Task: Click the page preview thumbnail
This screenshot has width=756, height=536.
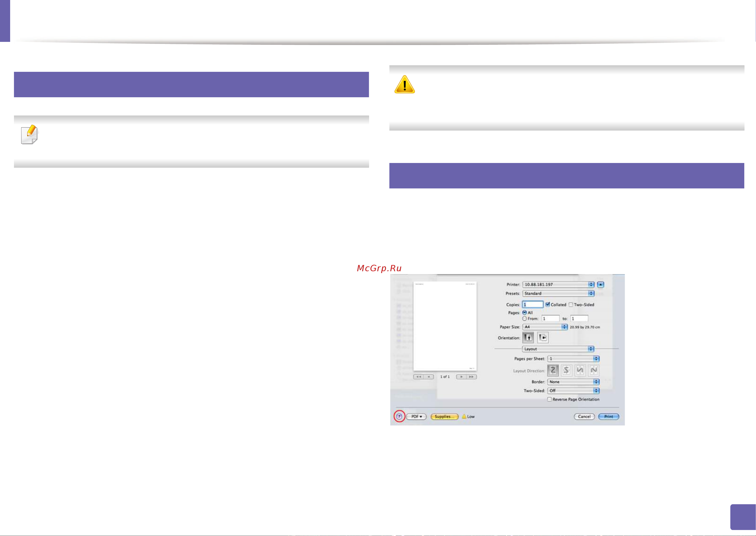Action: pos(445,326)
